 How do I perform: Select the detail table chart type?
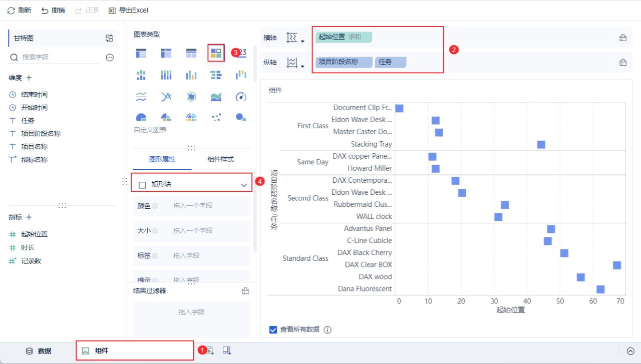191,53
